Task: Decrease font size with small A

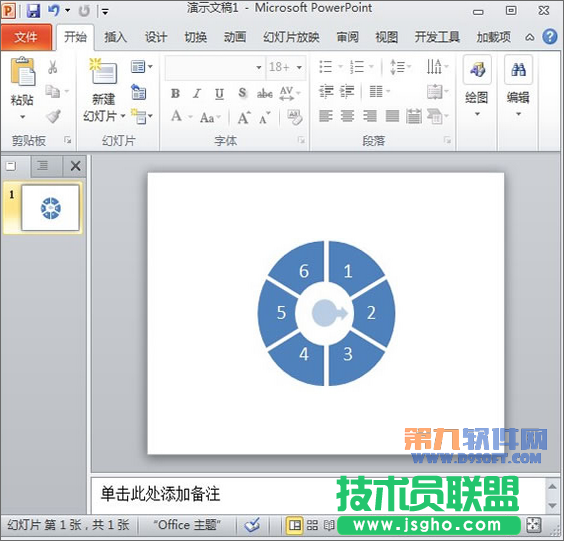Action: pos(264,118)
